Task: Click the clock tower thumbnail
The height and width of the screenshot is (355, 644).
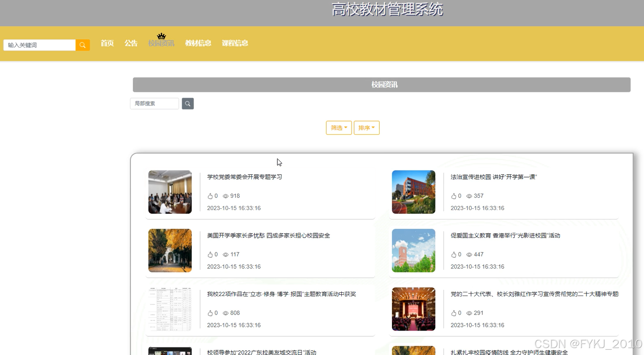Action: [413, 251]
